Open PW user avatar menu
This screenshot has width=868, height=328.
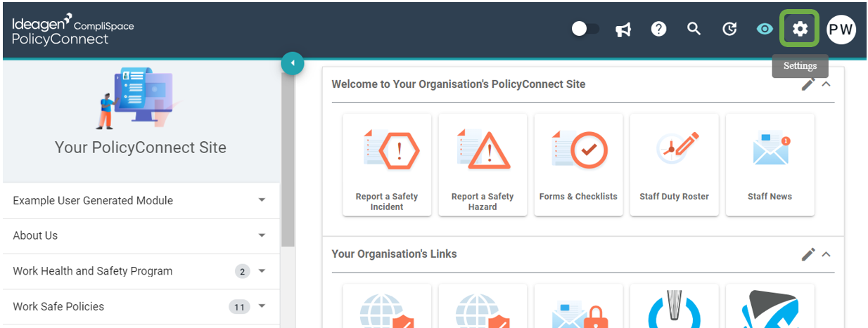(841, 29)
